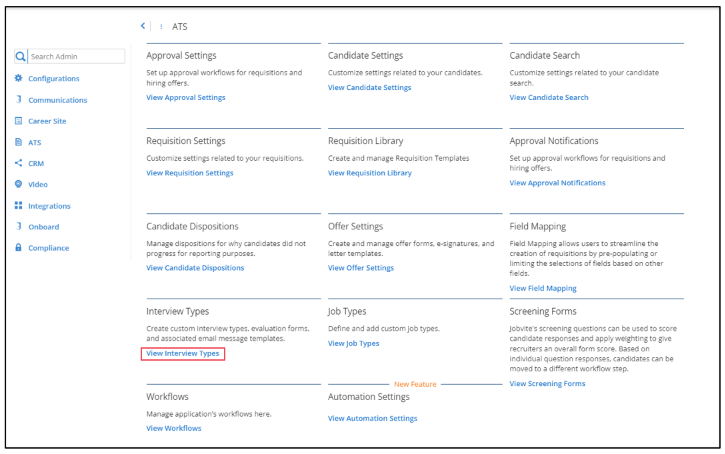Click the Configurations gear icon
The width and height of the screenshot is (725, 454).
click(x=19, y=78)
